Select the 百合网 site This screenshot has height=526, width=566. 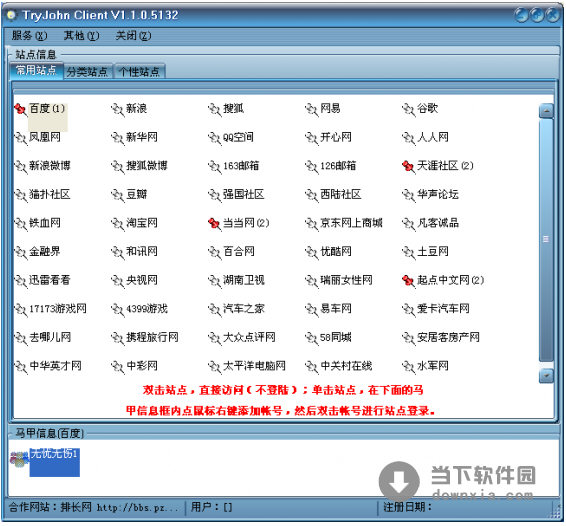click(239, 252)
